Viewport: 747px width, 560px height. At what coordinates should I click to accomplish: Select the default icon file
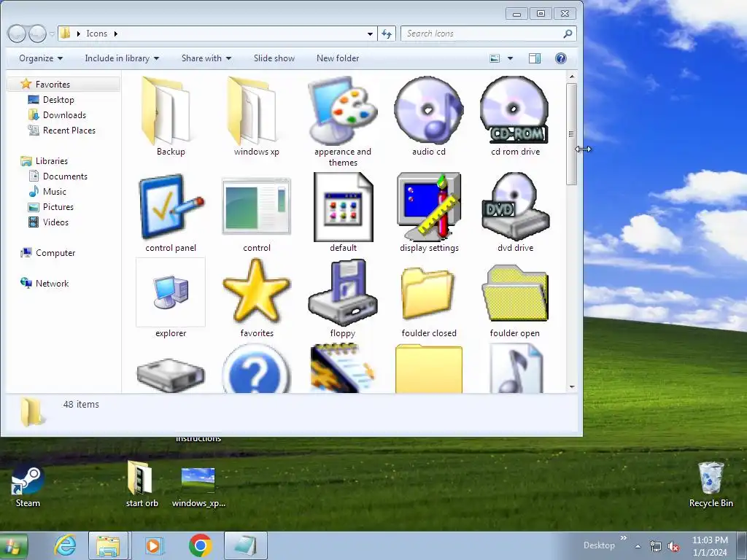[343, 213]
